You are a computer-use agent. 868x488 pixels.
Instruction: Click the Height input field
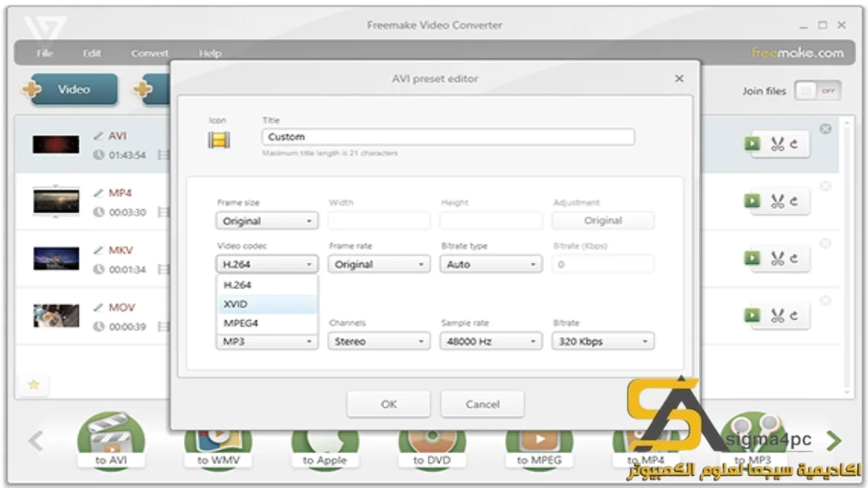tap(491, 221)
